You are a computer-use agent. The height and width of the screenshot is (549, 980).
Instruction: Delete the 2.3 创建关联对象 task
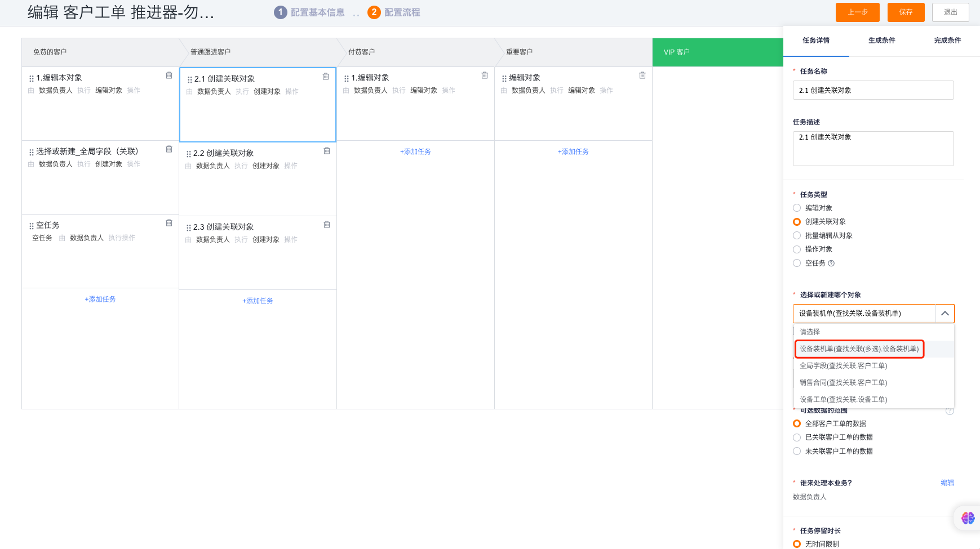[327, 225]
